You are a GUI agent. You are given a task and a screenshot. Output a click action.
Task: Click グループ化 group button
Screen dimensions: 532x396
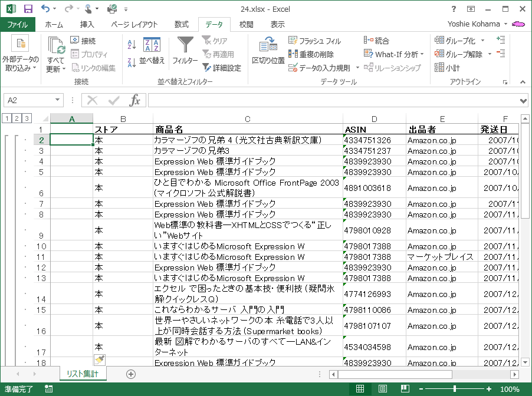click(455, 41)
